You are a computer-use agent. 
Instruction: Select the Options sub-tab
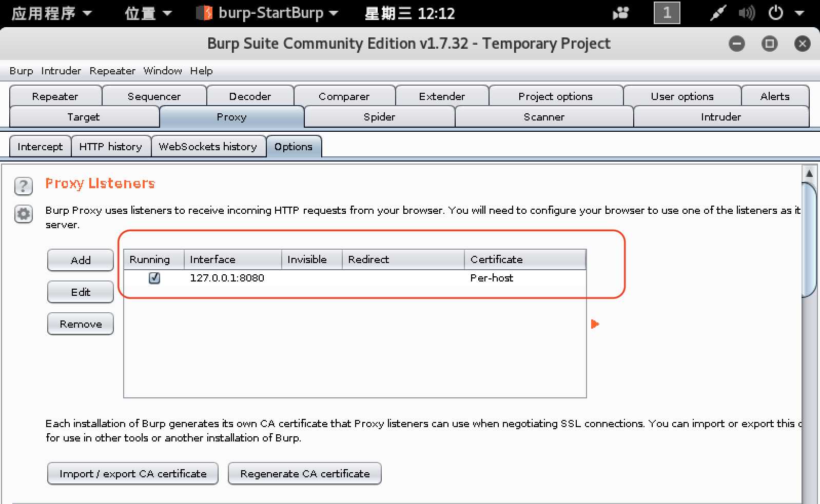click(294, 147)
